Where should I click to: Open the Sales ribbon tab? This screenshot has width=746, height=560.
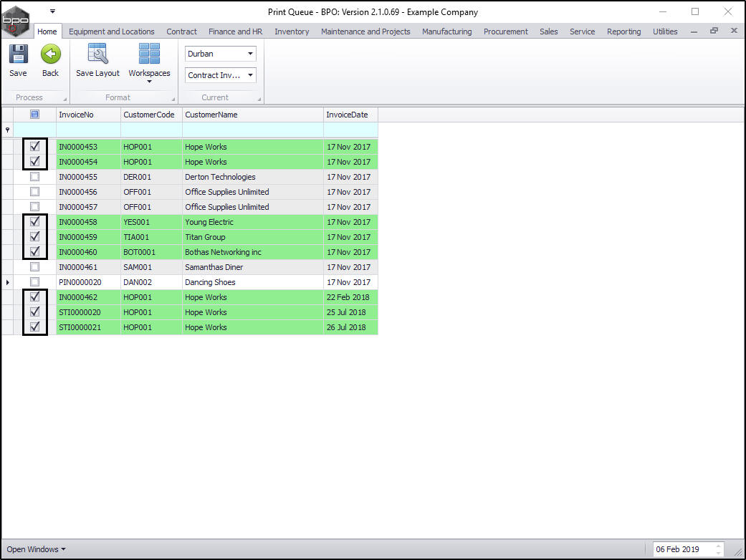[548, 32]
